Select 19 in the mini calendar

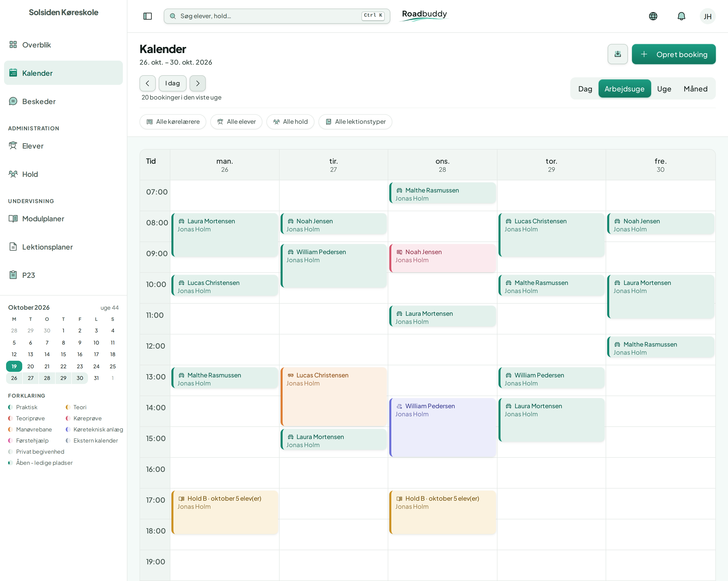[x=14, y=367]
